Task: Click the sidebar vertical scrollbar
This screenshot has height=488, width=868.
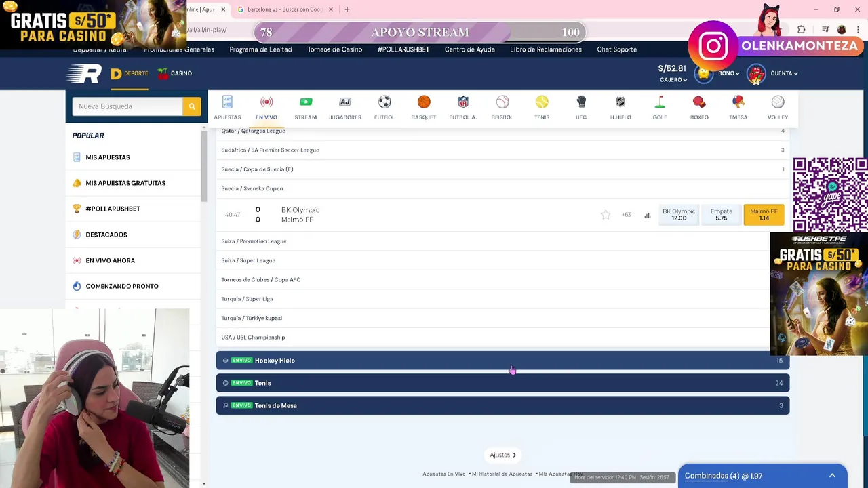Action: pyautogui.click(x=204, y=165)
